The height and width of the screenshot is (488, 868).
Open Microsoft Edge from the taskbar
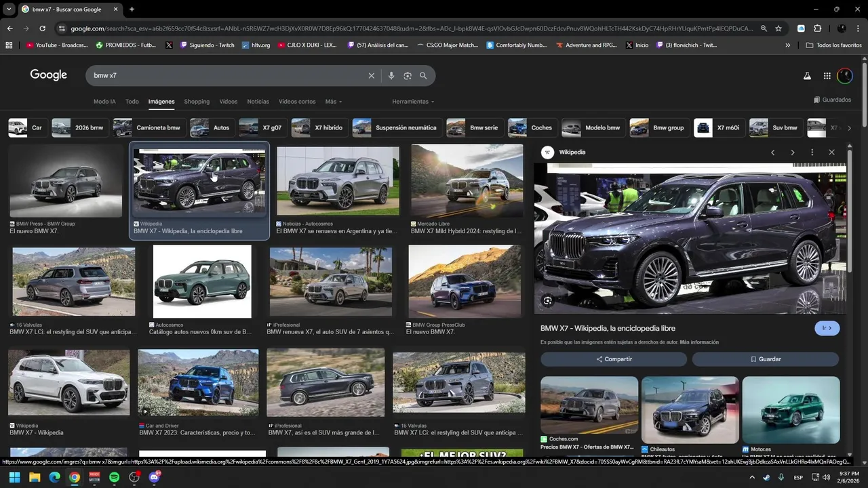coord(54,477)
